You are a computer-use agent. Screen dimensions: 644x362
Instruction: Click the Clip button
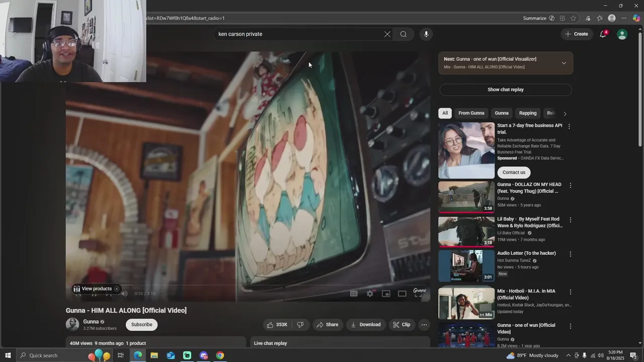(401, 325)
